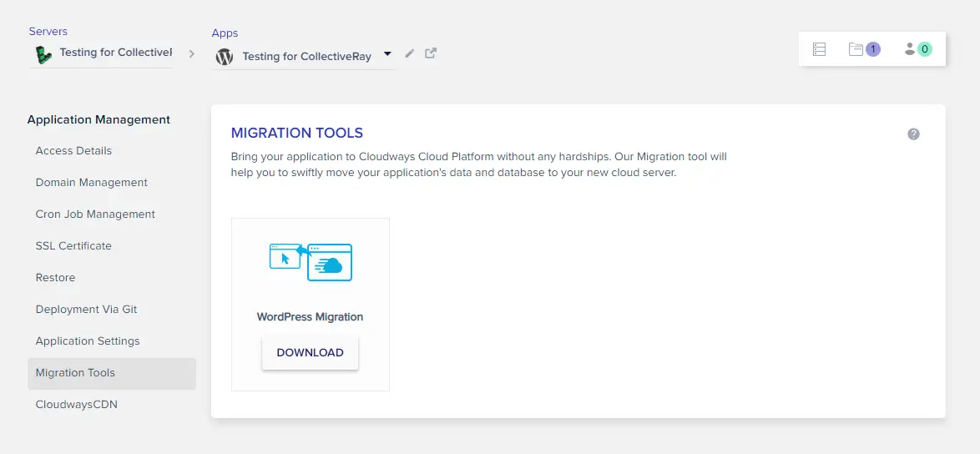Click the MIGRATION TOOLS heading
This screenshot has width=980, height=454.
(297, 133)
